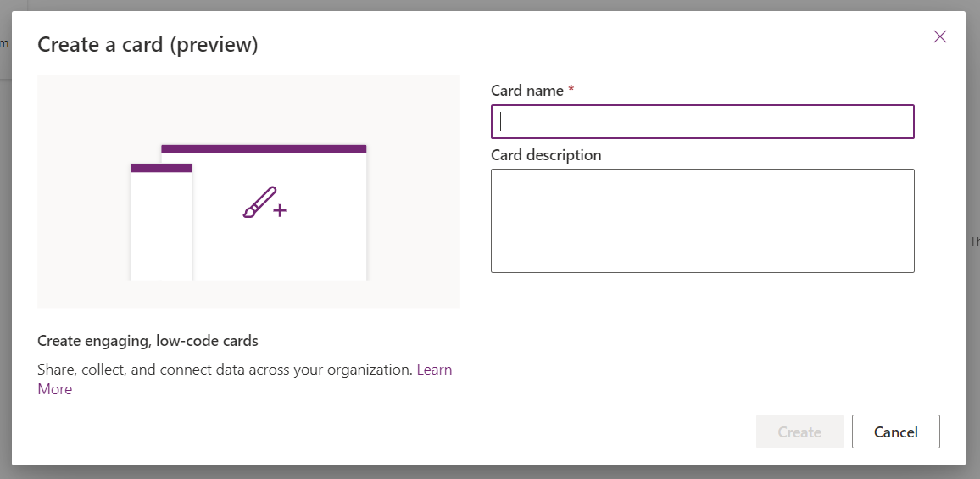Click the Share, collect, and connect data text
Viewport: 980px width, 479px height.
[225, 370]
